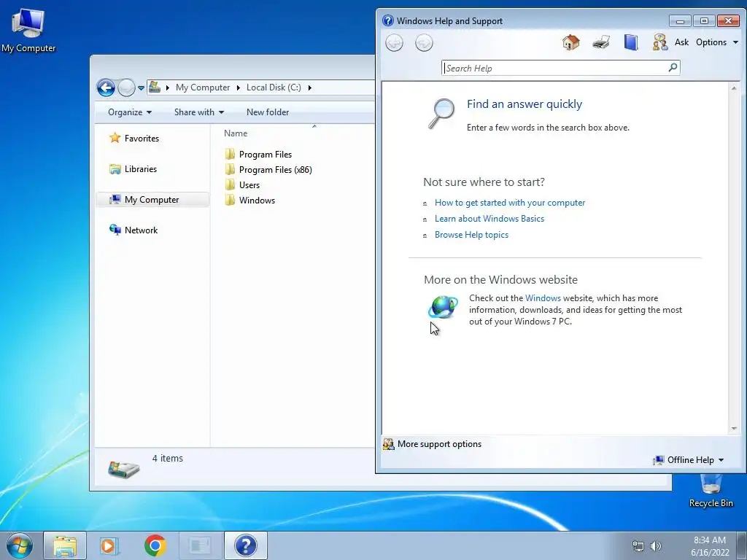Image resolution: width=747 pixels, height=560 pixels.
Task: Select Network in navigation pane
Action: (x=141, y=230)
